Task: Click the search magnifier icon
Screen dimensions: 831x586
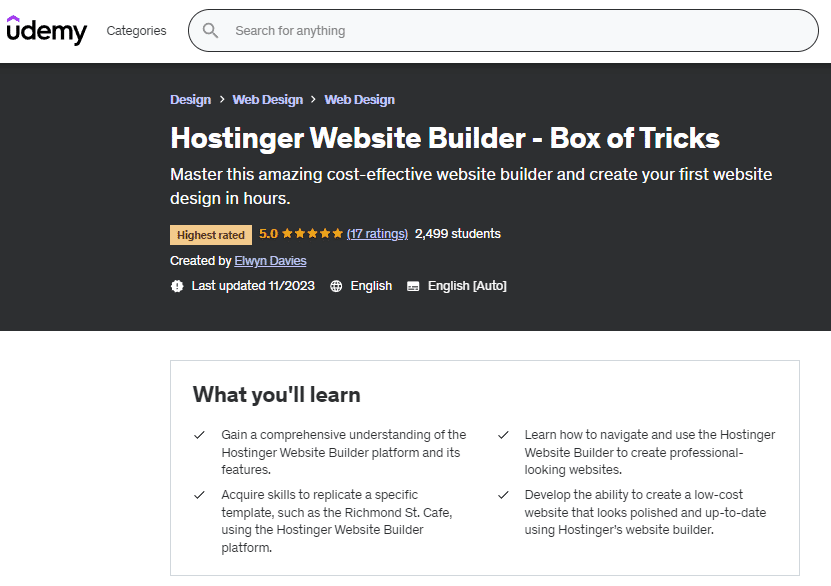Action: (x=210, y=31)
